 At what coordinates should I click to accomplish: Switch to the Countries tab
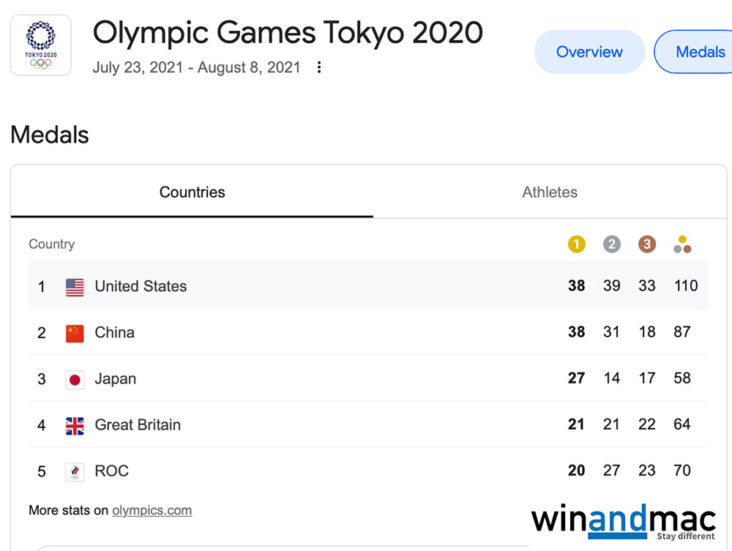[192, 192]
